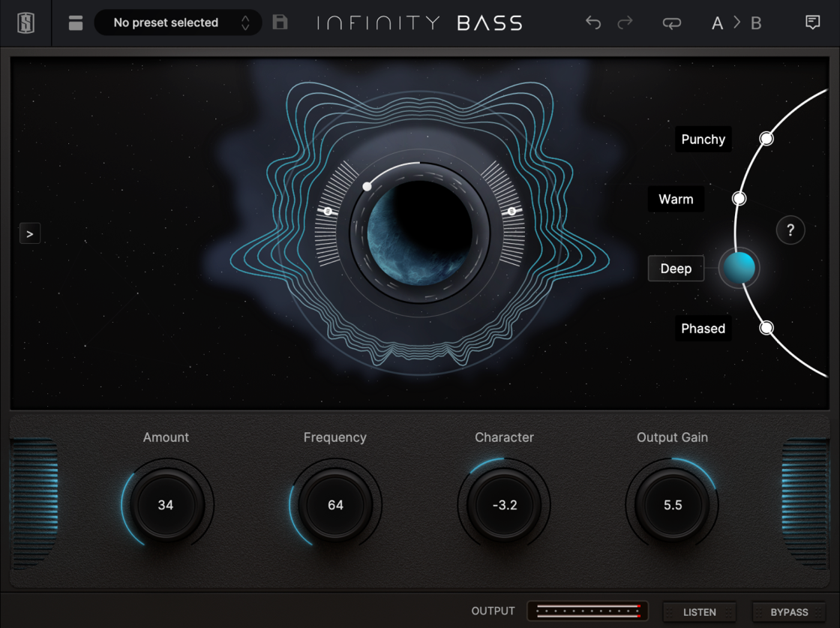Save preset with floppy disk icon

280,23
